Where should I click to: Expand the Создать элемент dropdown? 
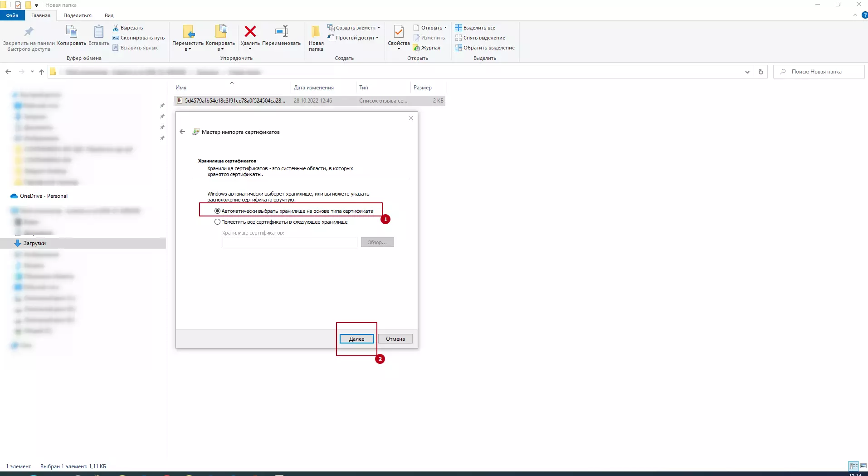[x=379, y=28]
